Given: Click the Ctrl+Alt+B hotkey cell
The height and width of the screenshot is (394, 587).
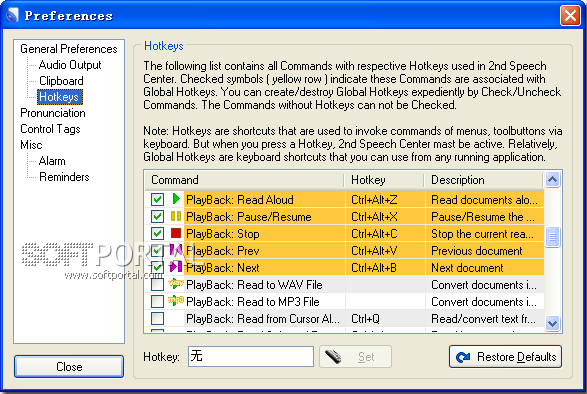Looking at the screenshot, I should (385, 267).
